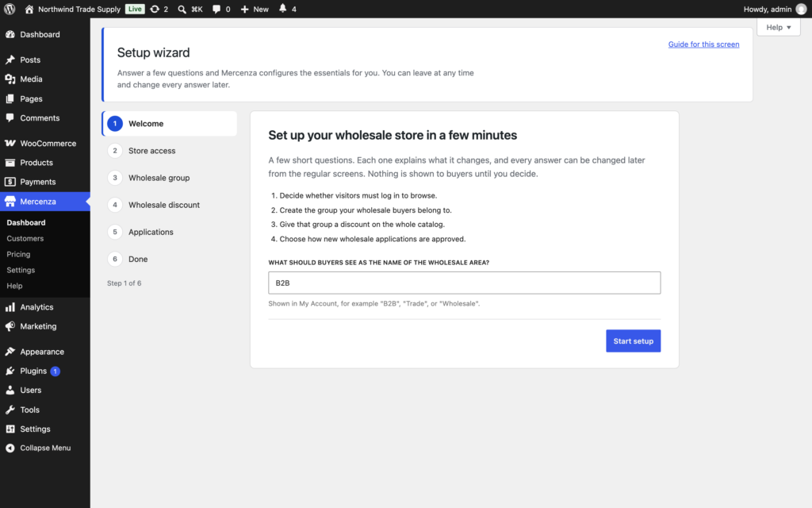Go to the Done step
812x508 pixels.
point(170,259)
